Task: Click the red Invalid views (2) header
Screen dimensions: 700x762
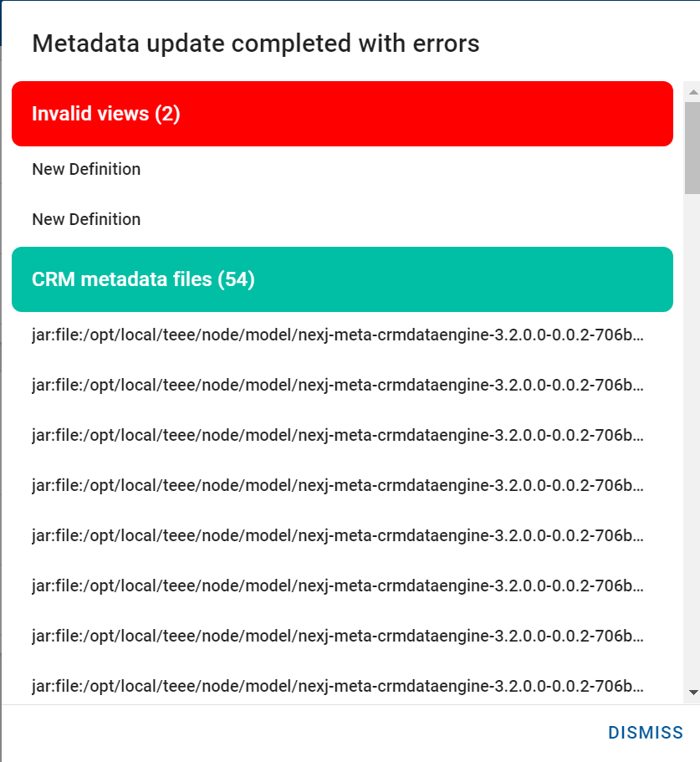Action: click(342, 114)
